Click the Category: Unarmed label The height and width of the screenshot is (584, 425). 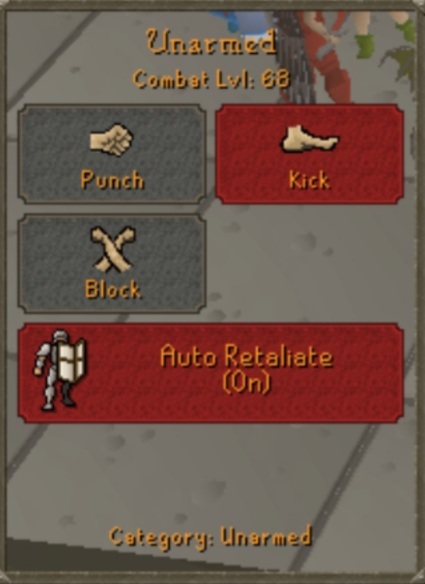pos(210,537)
